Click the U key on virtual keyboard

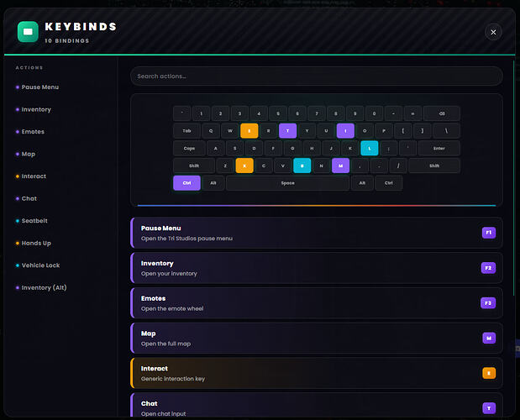pos(326,130)
